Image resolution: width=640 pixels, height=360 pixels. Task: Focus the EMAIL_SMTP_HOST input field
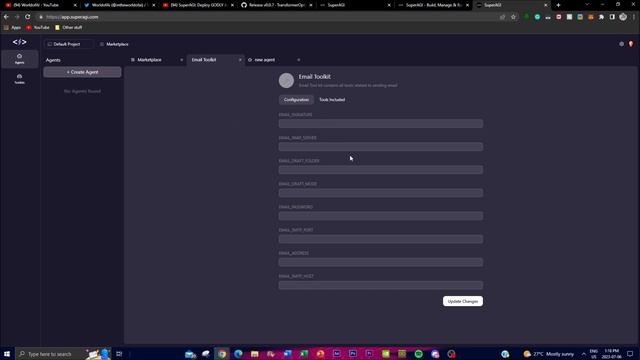point(381,285)
